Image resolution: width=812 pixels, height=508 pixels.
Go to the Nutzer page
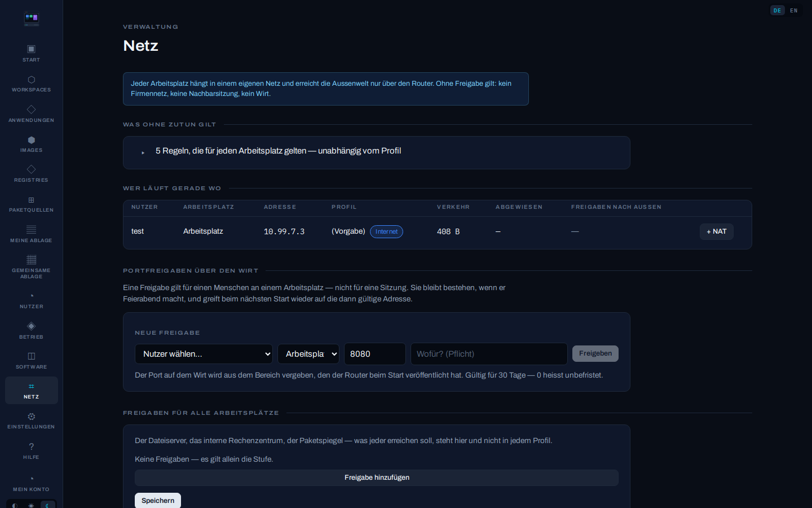pos(31,300)
